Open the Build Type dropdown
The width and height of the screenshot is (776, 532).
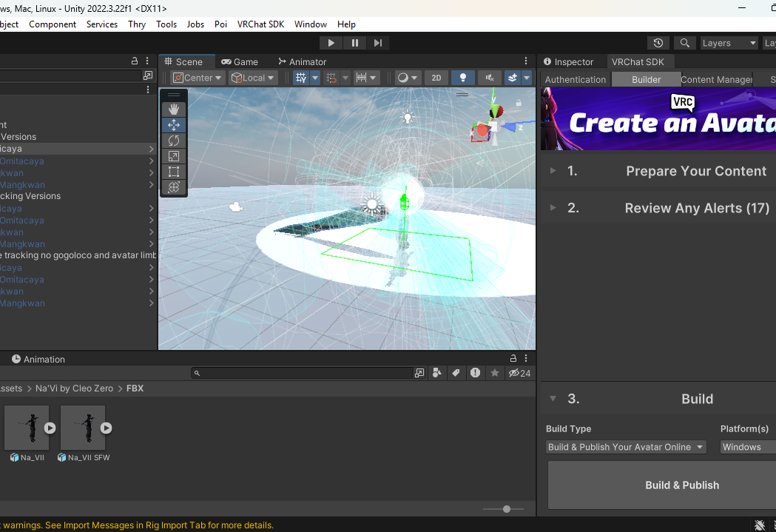tap(626, 447)
